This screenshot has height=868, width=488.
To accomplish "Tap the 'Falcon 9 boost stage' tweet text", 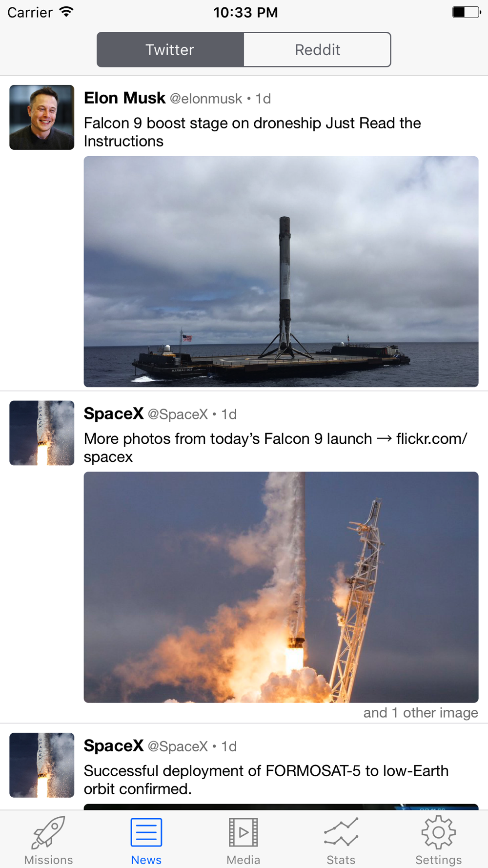I will 252,132.
